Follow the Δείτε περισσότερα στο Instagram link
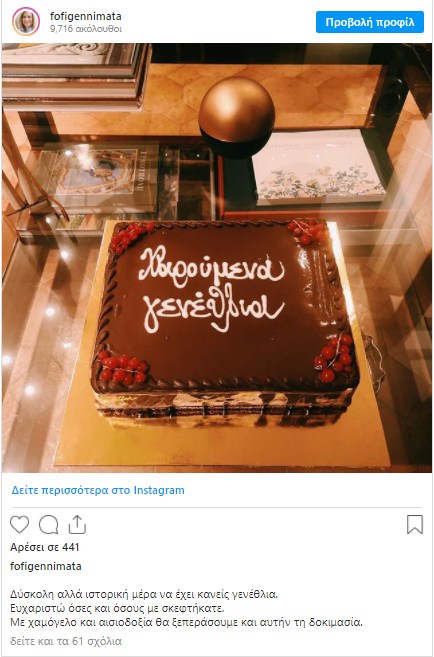The image size is (434, 657). (98, 490)
